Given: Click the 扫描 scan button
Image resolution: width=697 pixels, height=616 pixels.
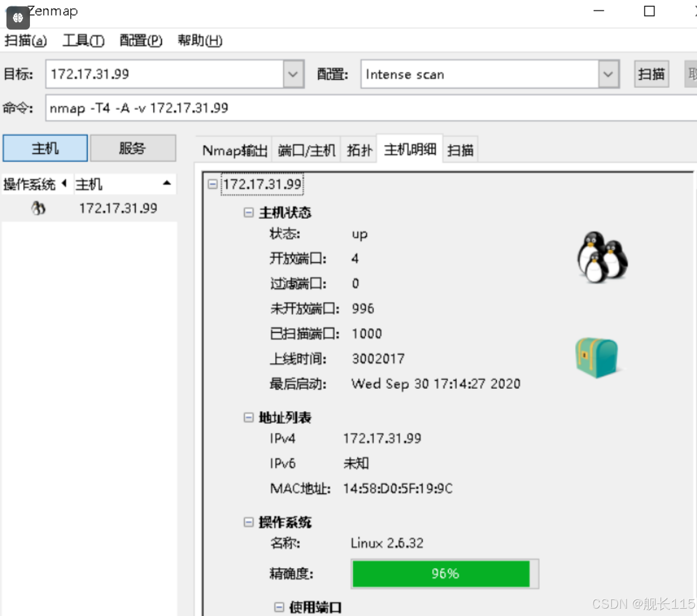Looking at the screenshot, I should pyautogui.click(x=651, y=74).
